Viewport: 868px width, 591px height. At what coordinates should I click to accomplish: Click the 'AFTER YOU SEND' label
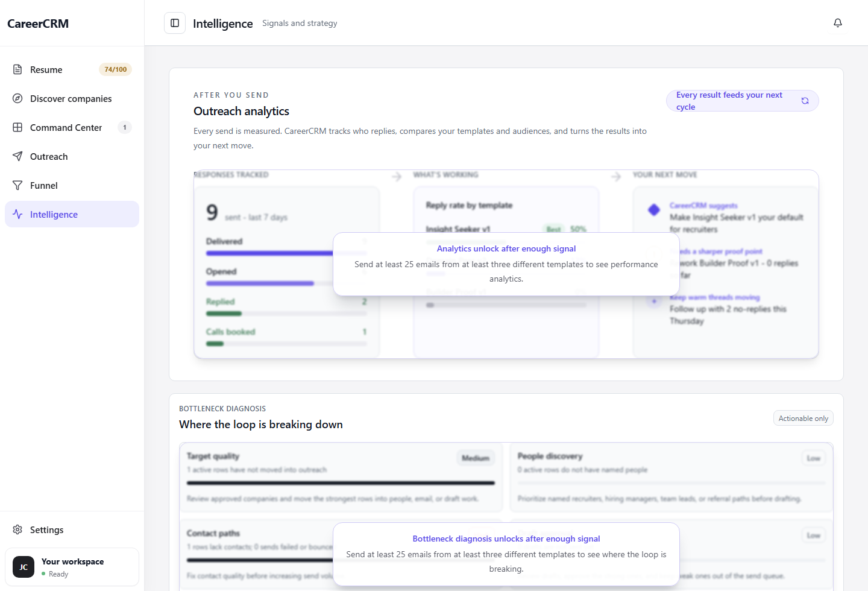[231, 95]
